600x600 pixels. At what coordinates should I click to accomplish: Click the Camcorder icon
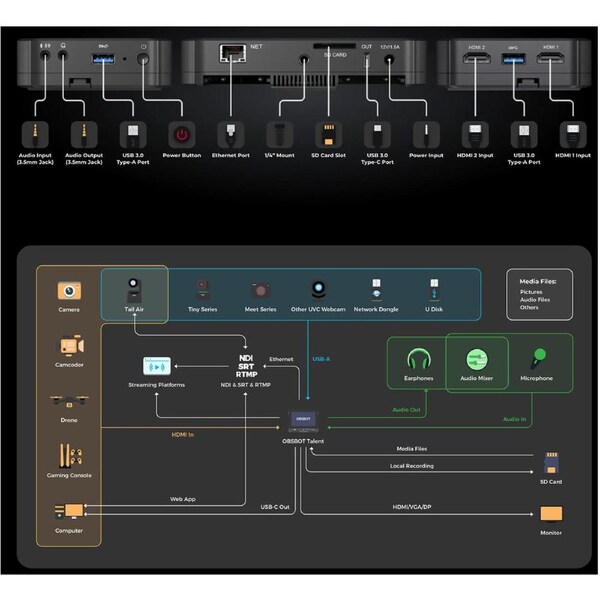pos(72,346)
